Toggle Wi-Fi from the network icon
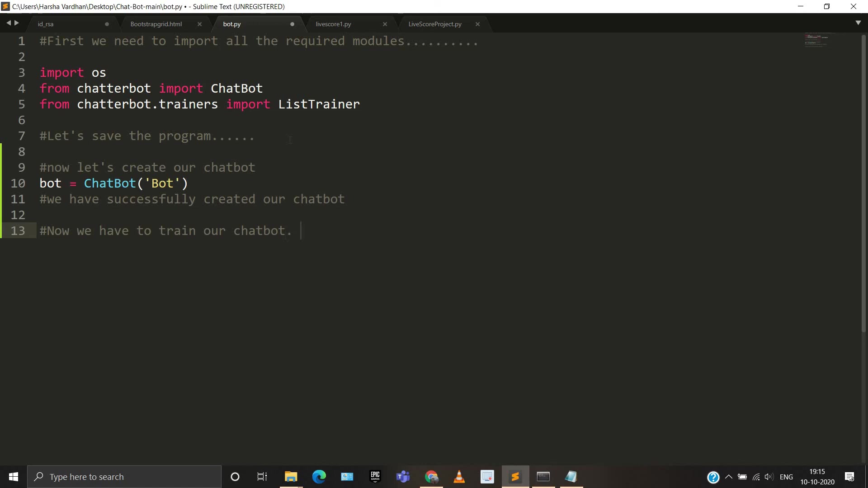Screen dimensions: 868x488 pyautogui.click(x=755, y=477)
